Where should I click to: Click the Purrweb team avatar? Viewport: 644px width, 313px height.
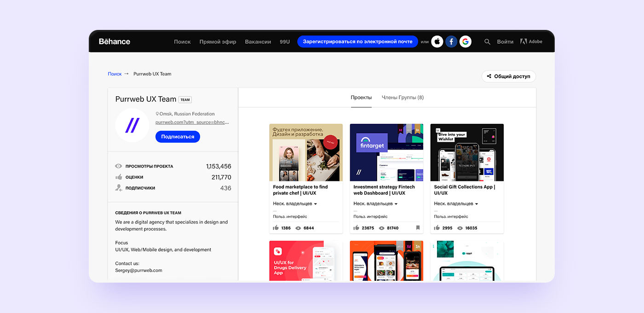point(132,125)
